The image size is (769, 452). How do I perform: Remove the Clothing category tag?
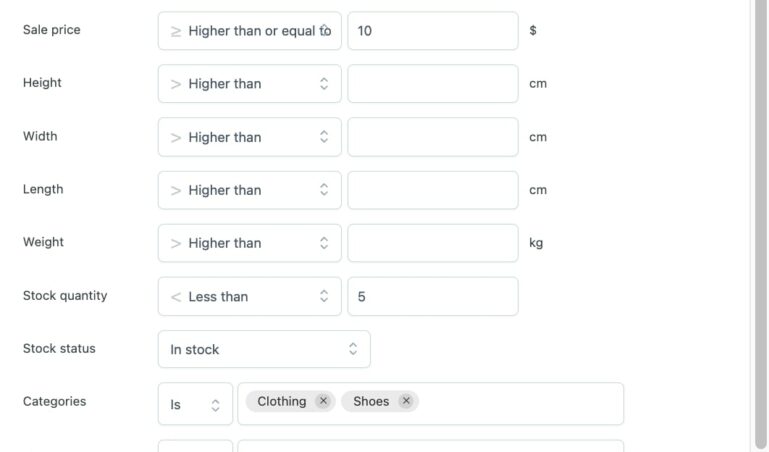point(323,402)
